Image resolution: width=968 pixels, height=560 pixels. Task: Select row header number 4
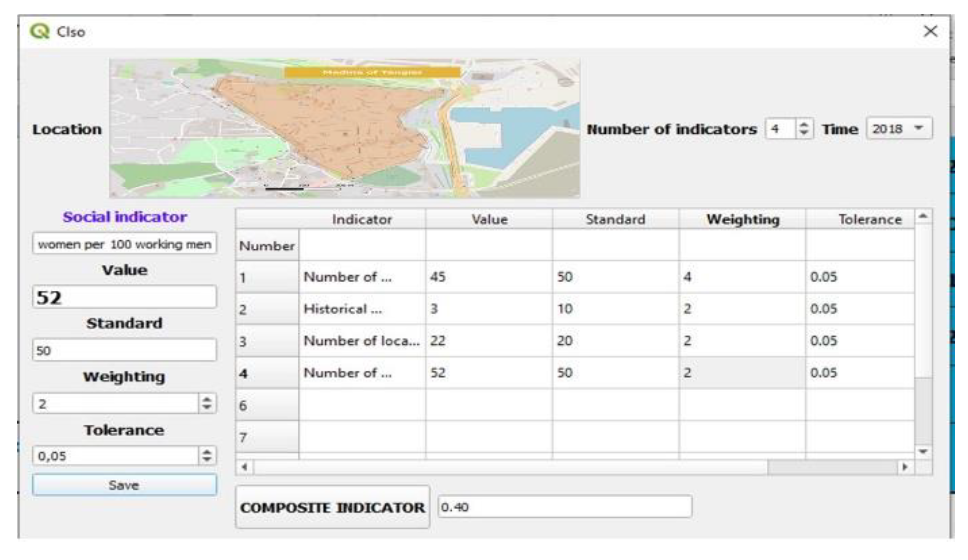(x=267, y=373)
